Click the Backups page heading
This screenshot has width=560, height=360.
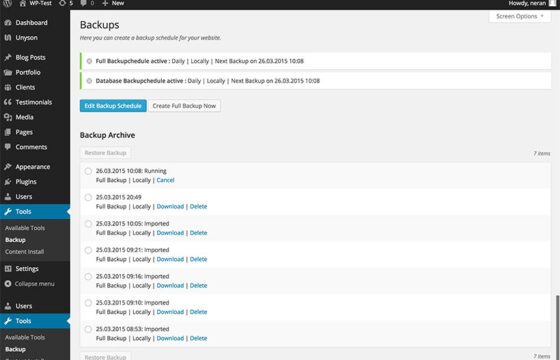[100, 25]
